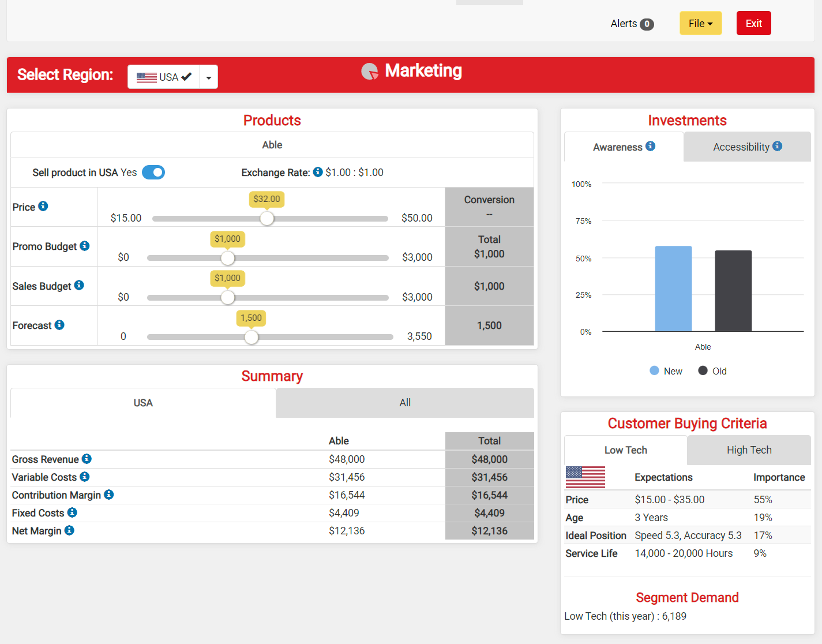Click the Old legend dark dot

coord(703,370)
